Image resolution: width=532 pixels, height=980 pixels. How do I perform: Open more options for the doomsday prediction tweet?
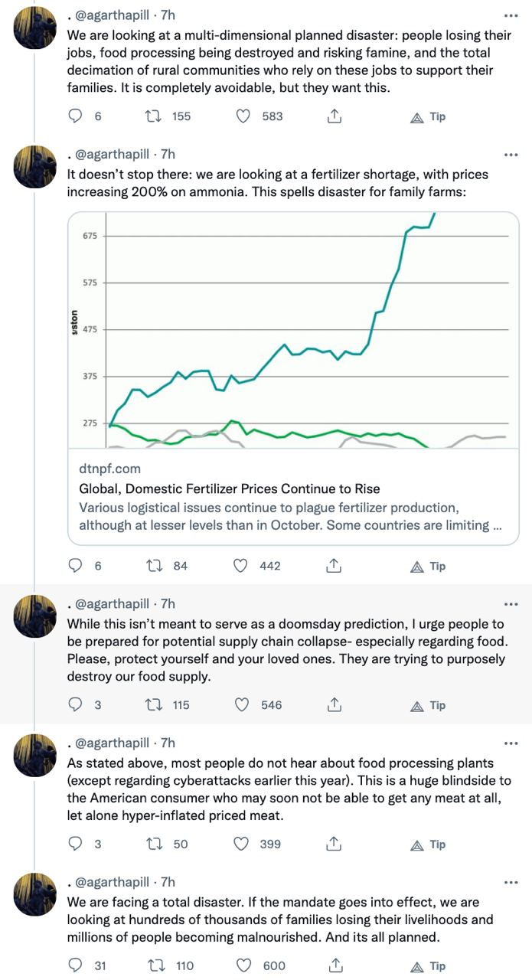coord(511,603)
